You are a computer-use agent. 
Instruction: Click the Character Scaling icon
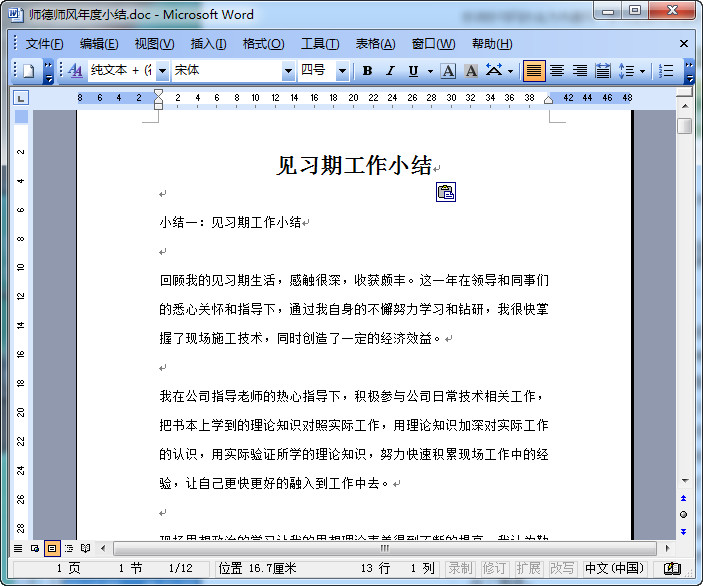click(494, 71)
